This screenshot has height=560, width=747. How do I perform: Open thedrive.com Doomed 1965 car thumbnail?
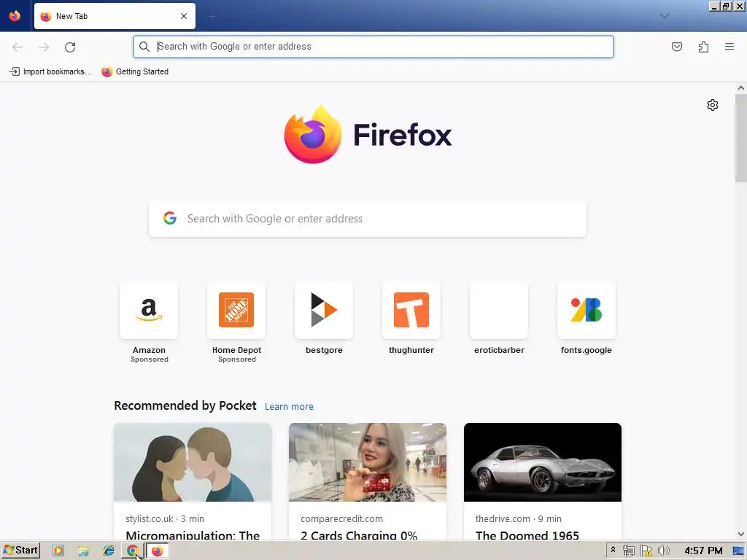tap(542, 462)
